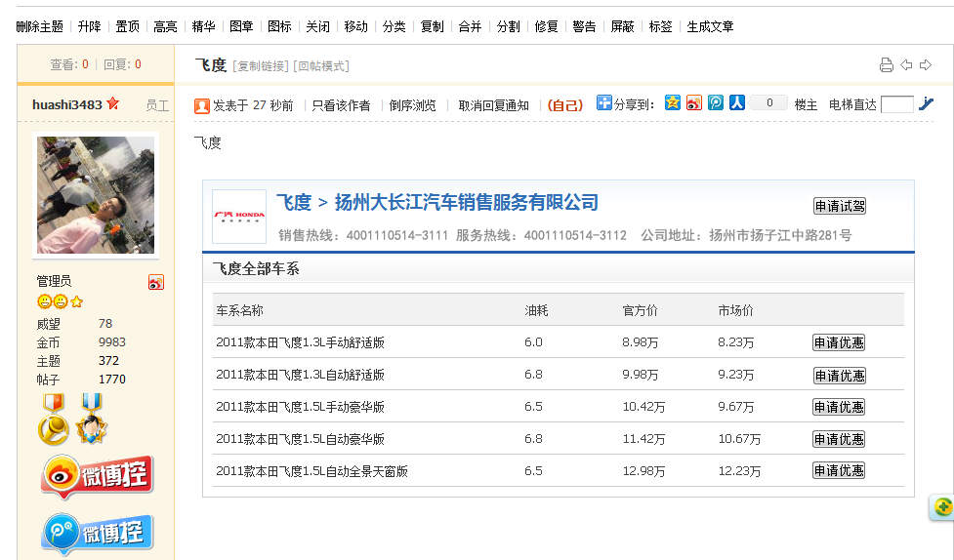954x560 pixels.
Task: Click the Honda dealer logo
Action: coord(239,216)
